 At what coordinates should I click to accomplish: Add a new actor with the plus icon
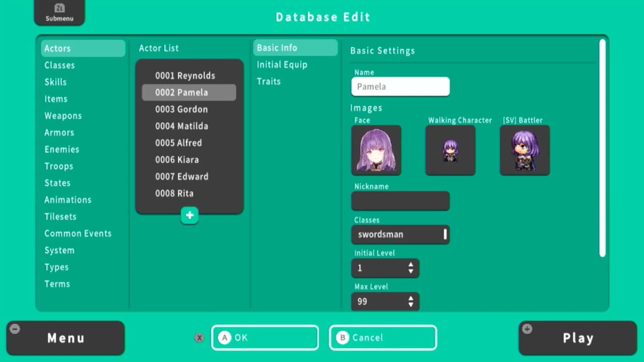click(189, 215)
